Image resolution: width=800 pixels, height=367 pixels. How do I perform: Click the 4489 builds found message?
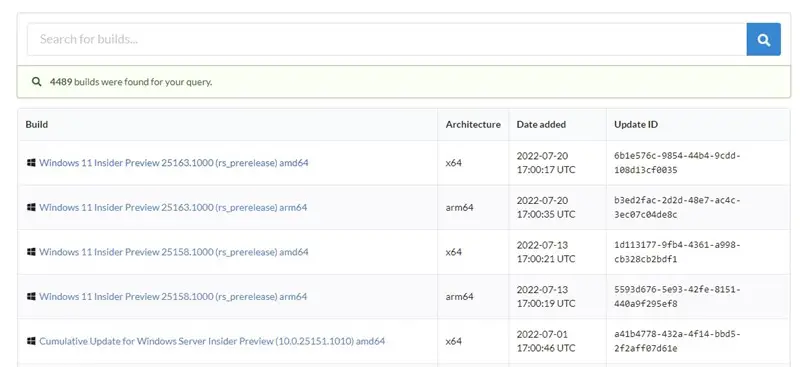pyautogui.click(x=131, y=82)
